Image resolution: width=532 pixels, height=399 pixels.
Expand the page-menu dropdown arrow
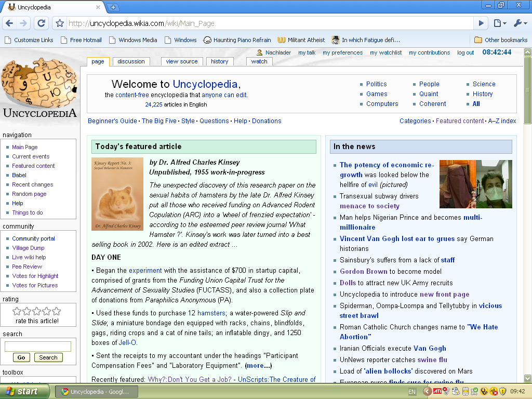(x=504, y=23)
